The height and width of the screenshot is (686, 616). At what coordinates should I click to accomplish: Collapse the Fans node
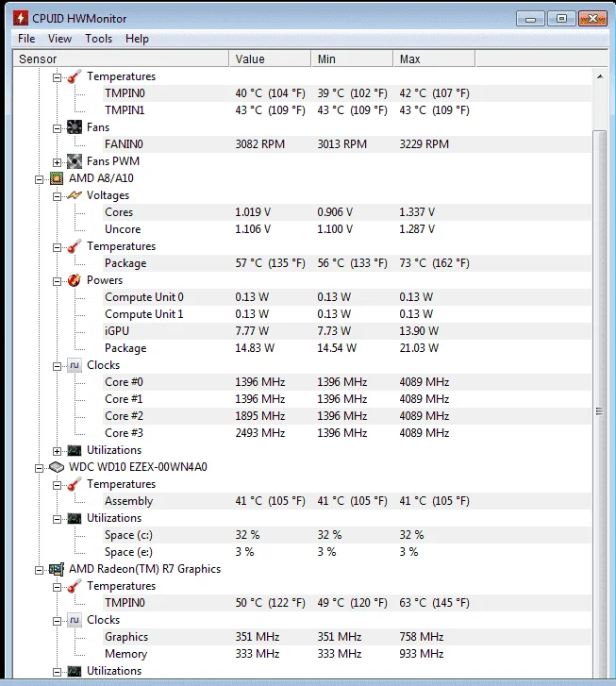coord(57,128)
